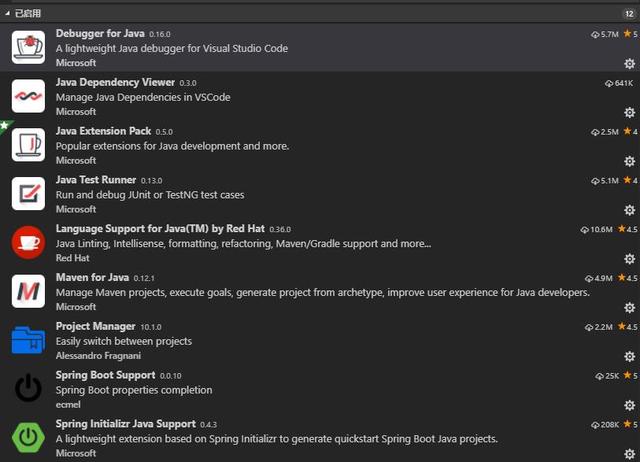
Task: Click Java Dependency Viewer 641K download count
Action: click(619, 83)
